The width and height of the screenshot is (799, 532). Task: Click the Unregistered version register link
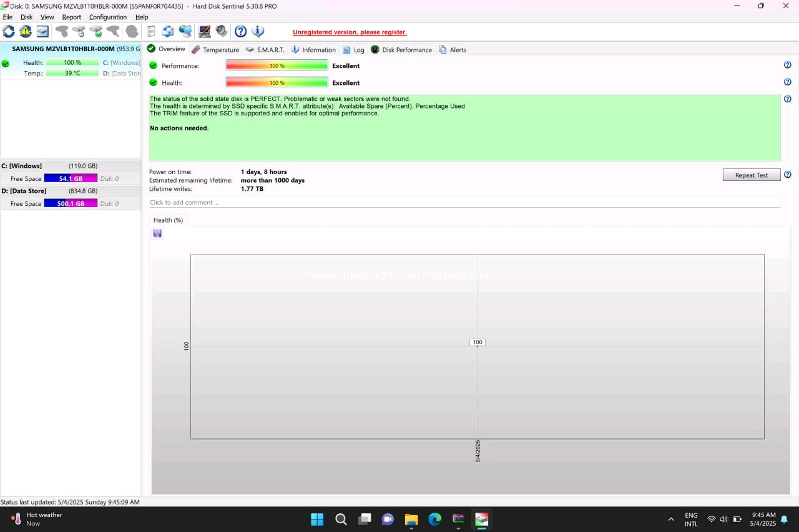click(350, 32)
